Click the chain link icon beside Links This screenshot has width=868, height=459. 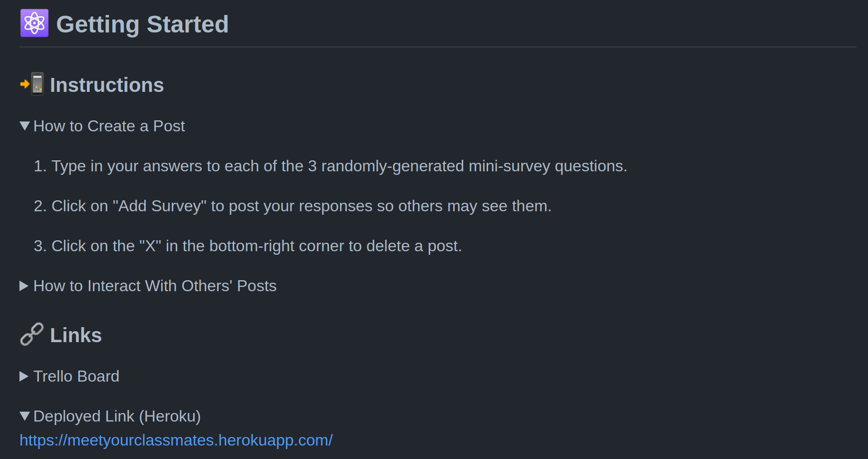tap(31, 334)
